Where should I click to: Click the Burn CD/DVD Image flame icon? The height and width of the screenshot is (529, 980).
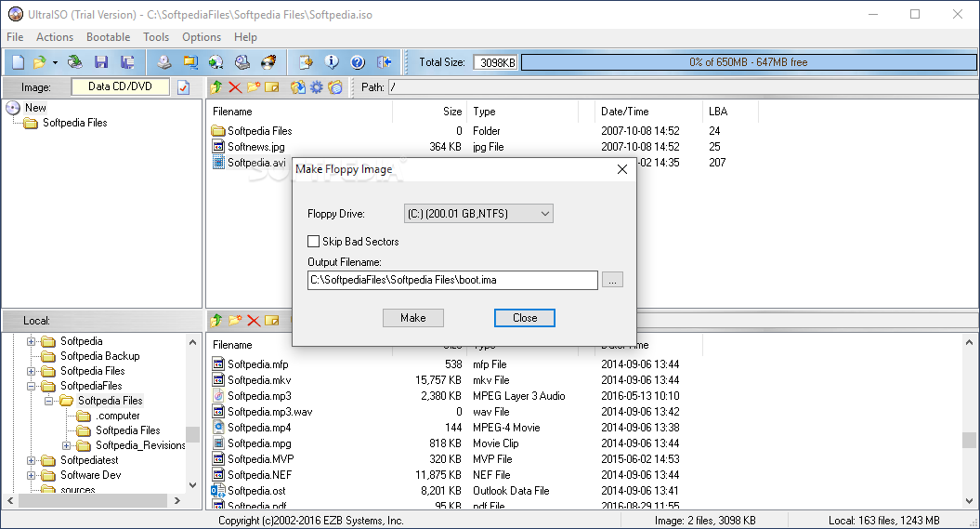[x=268, y=62]
